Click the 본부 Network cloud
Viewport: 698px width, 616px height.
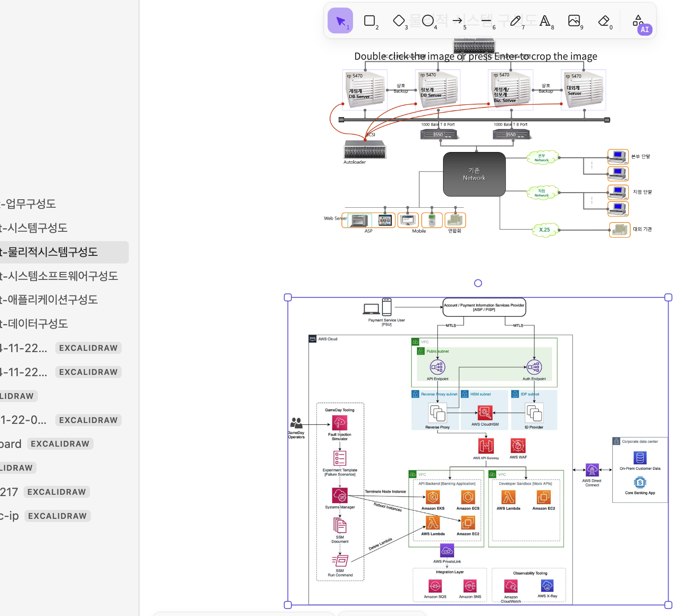point(542,158)
